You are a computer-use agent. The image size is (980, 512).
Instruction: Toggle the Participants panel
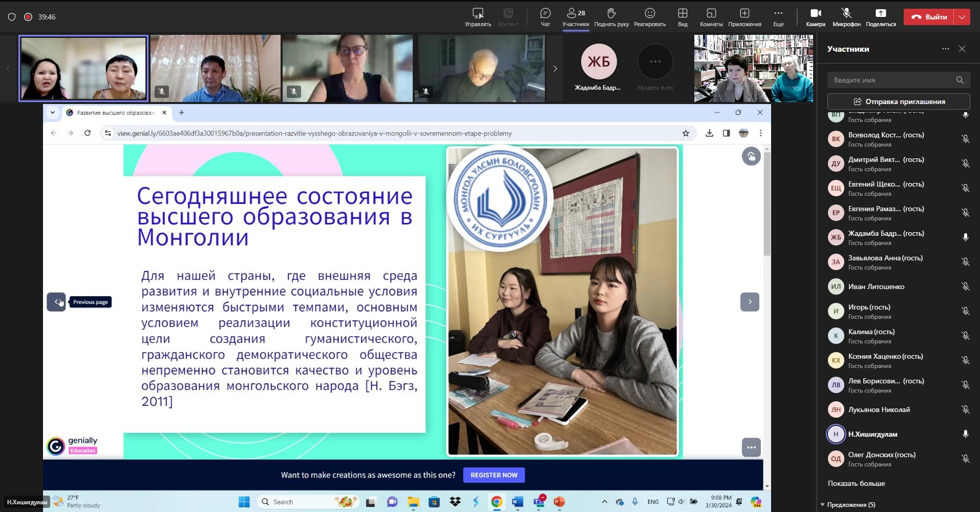coord(576,17)
